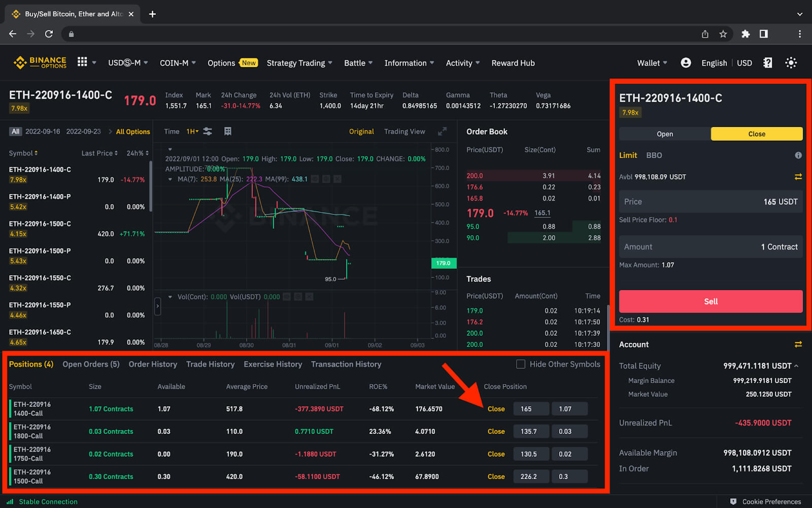Toggle the theme brightness icon
Image resolution: width=812 pixels, height=508 pixels.
[x=791, y=62]
